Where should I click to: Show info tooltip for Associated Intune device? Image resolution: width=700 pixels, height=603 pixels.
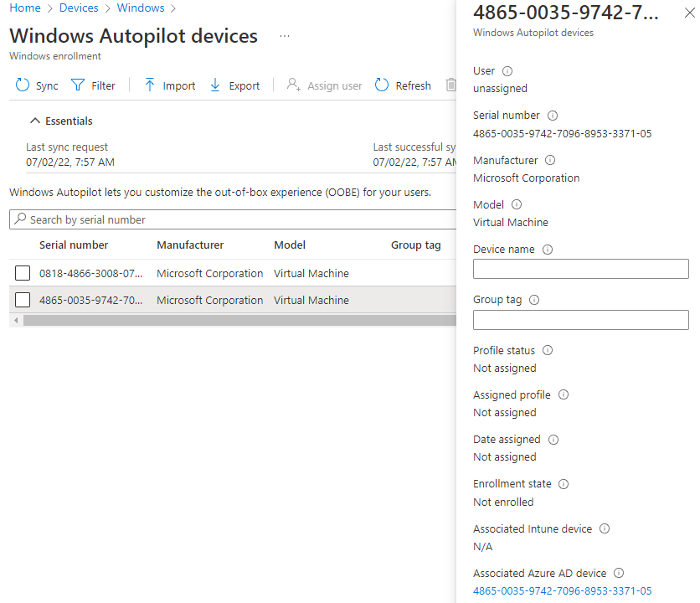click(604, 528)
